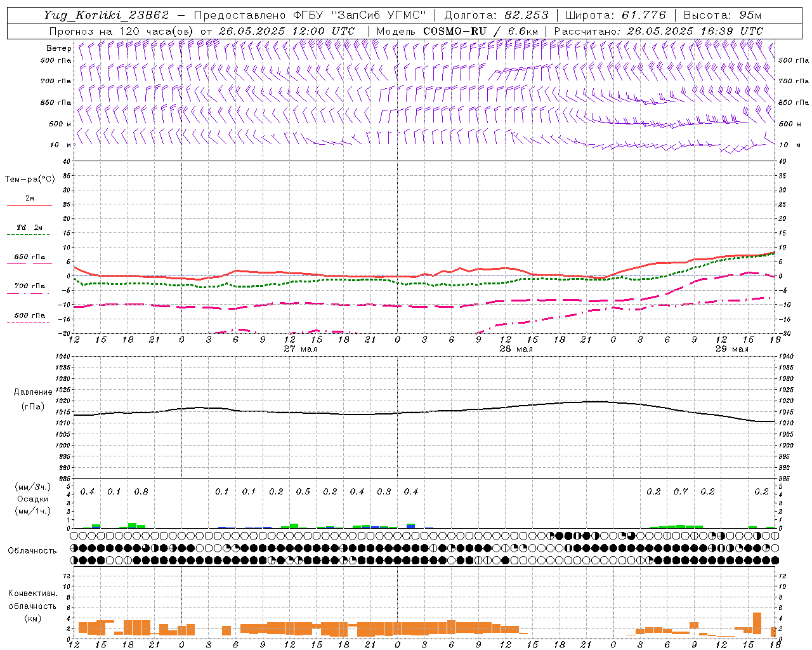Click the longitude value "Долгота: 82.253"
The image size is (812, 650).
tap(496, 15)
